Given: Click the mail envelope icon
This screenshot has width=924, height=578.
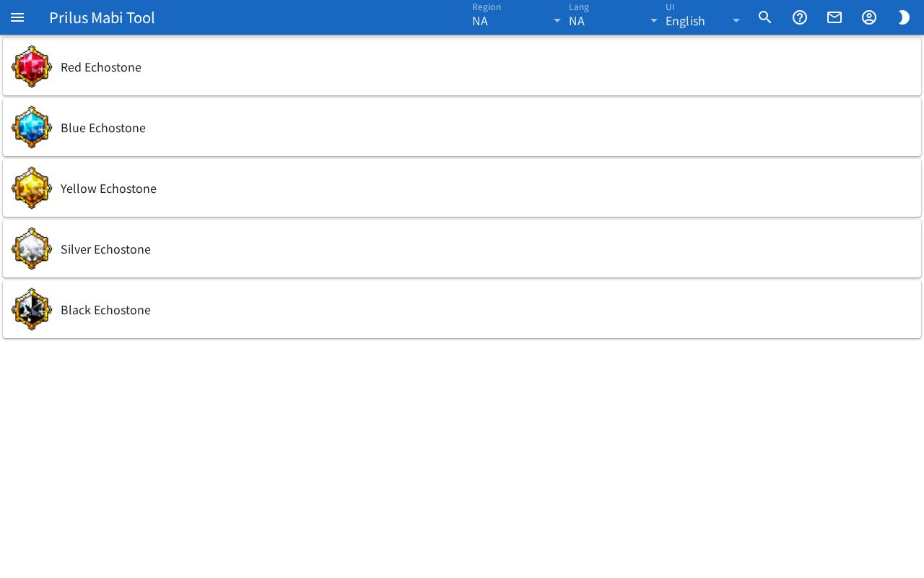Looking at the screenshot, I should pyautogui.click(x=834, y=17).
